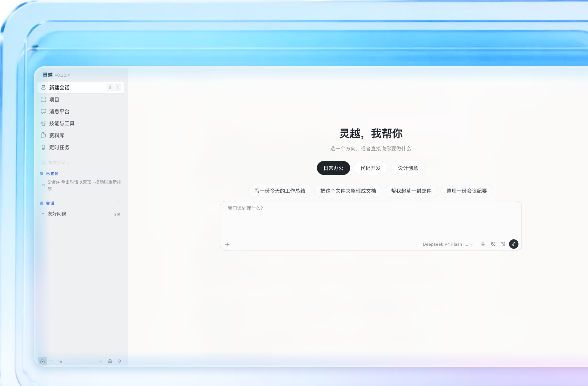588x386 pixels.
Task: Go to 技能与工具 page
Action: [81, 123]
